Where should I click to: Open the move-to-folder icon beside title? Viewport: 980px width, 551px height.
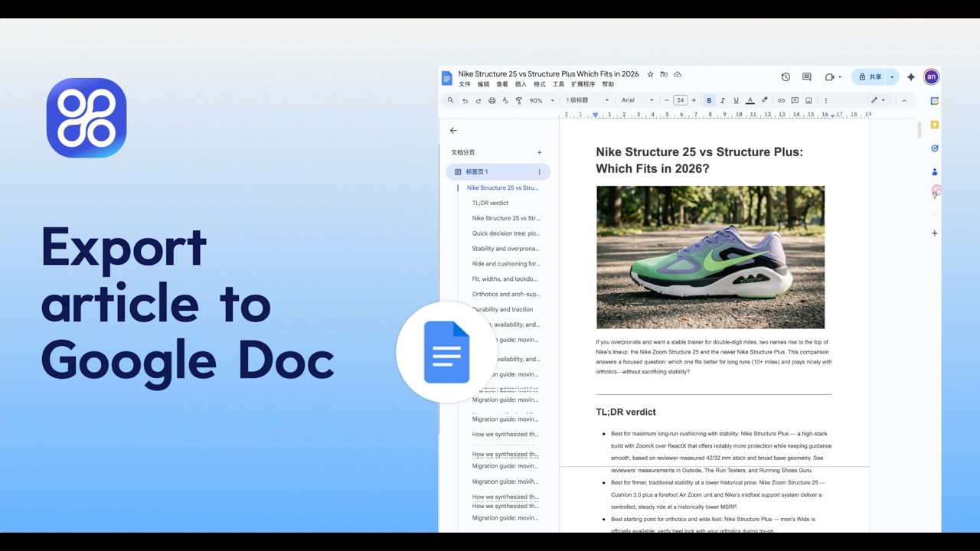coord(664,74)
